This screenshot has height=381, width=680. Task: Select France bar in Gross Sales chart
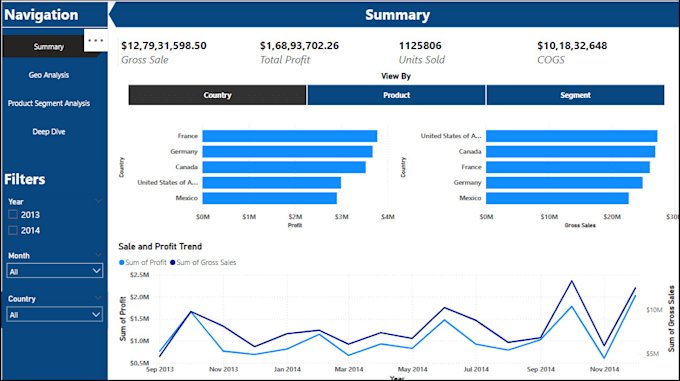[x=568, y=167]
